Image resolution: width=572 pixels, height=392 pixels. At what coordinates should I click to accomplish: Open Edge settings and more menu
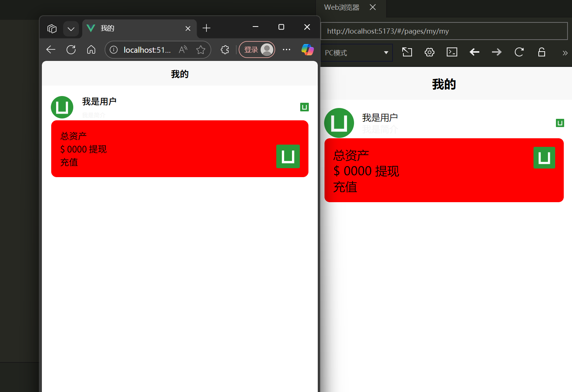[x=286, y=50]
